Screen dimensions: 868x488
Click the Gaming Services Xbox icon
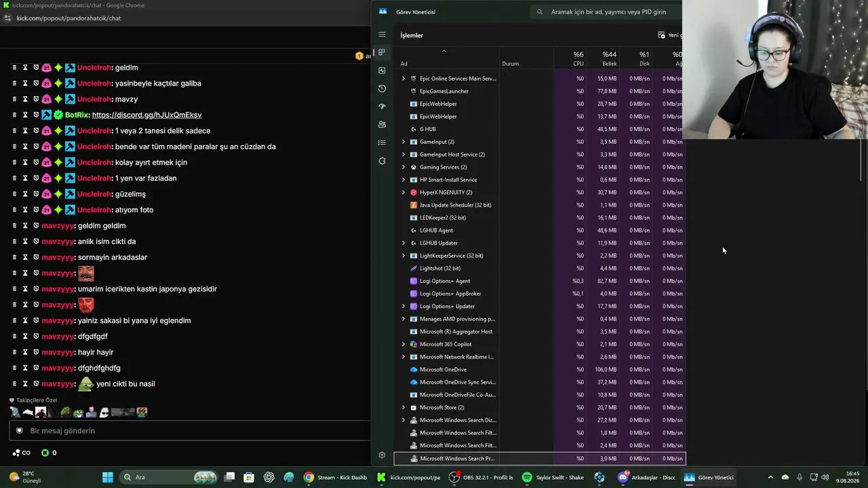[x=414, y=167]
